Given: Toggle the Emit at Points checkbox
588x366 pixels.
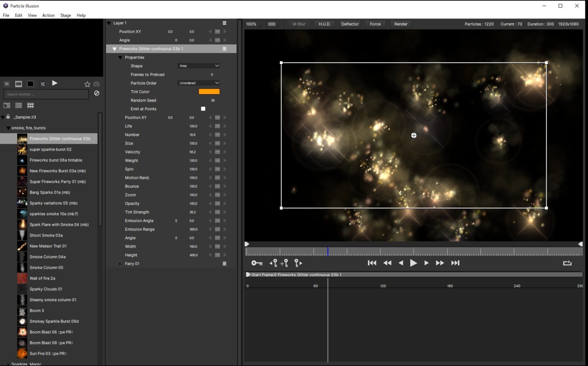Looking at the screenshot, I should (203, 109).
